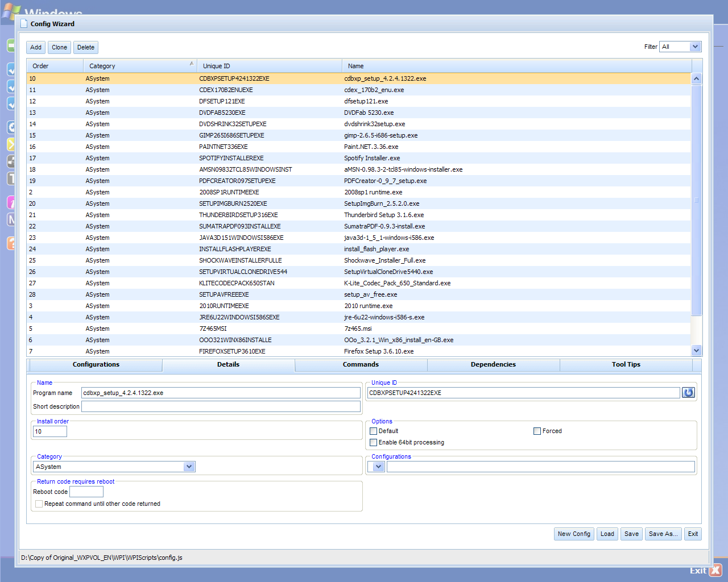This screenshot has width=728, height=582.
Task: Click the list scrollbar's down arrow
Action: (x=697, y=351)
